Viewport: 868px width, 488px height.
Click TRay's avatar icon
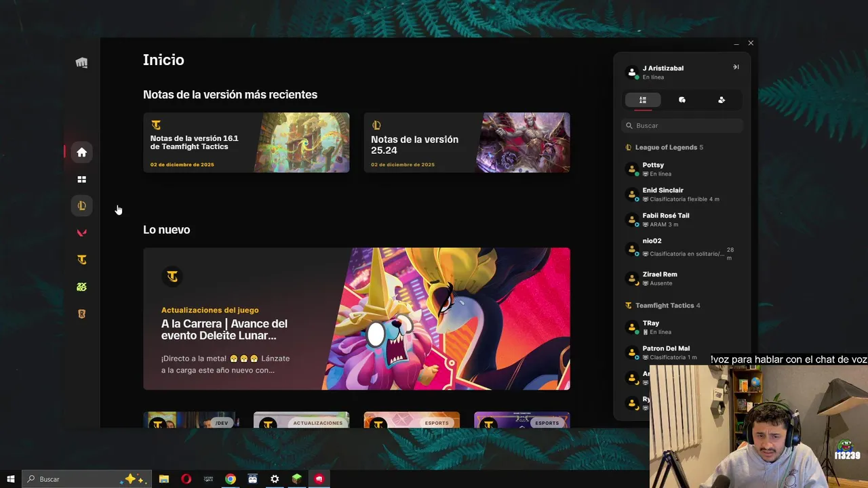click(632, 327)
